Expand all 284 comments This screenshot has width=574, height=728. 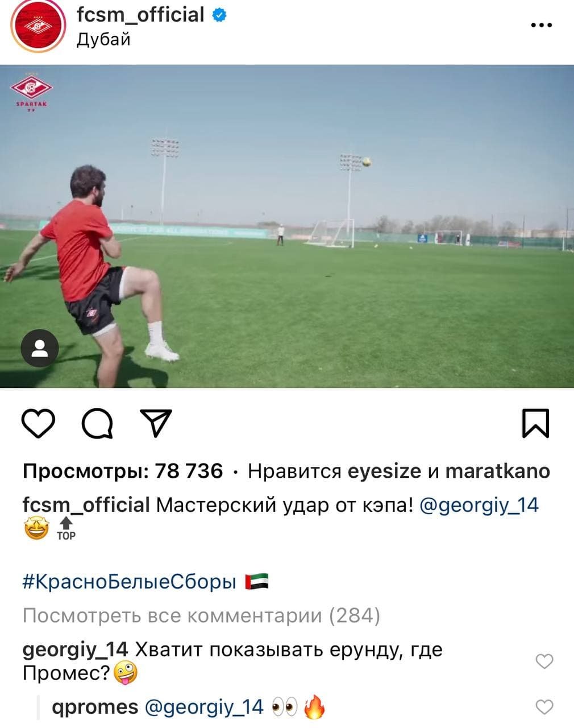tap(201, 615)
